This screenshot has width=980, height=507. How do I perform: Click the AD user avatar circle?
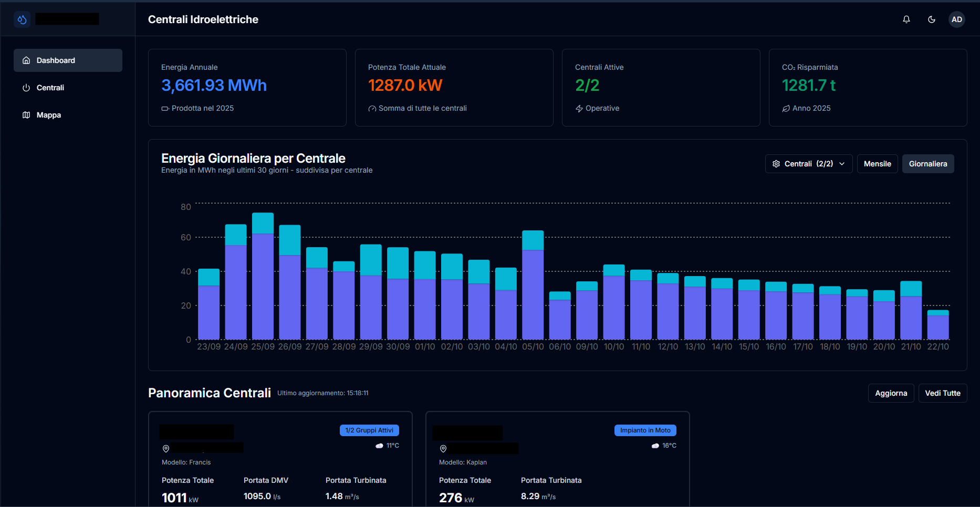click(957, 19)
